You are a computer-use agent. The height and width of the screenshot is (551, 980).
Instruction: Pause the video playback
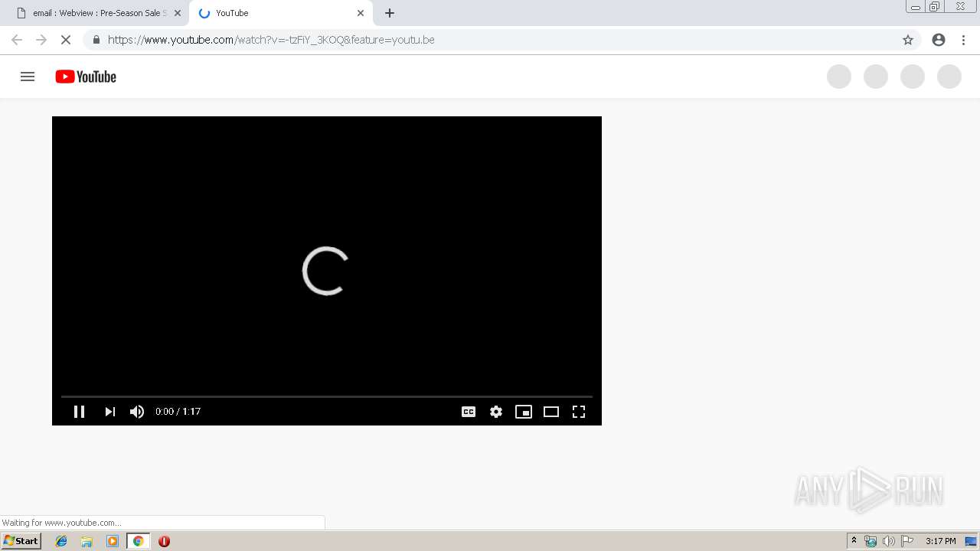coord(79,412)
